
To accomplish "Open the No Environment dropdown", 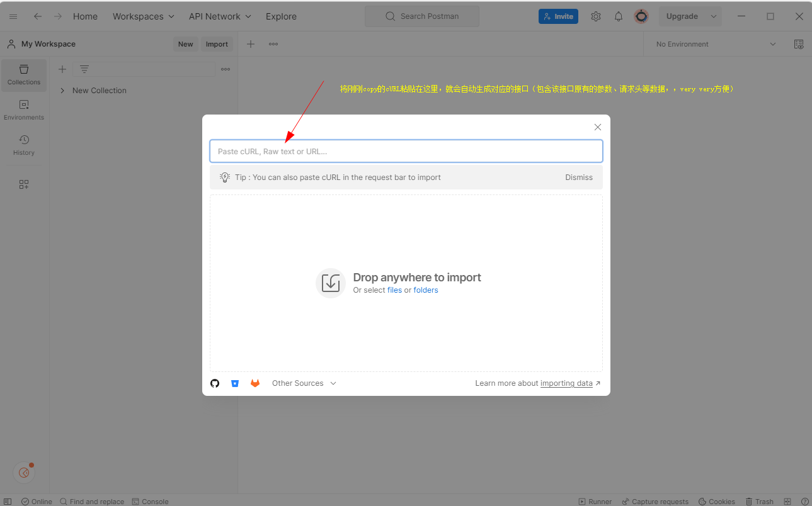I will point(716,44).
